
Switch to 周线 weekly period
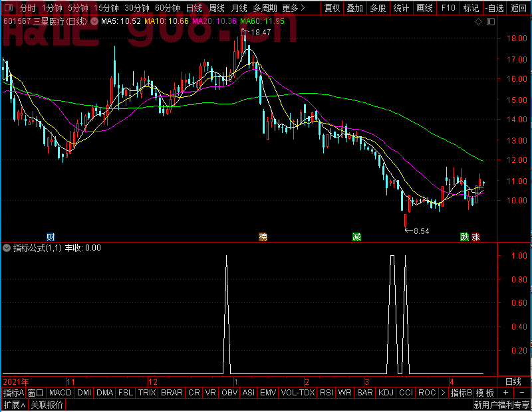[217, 8]
